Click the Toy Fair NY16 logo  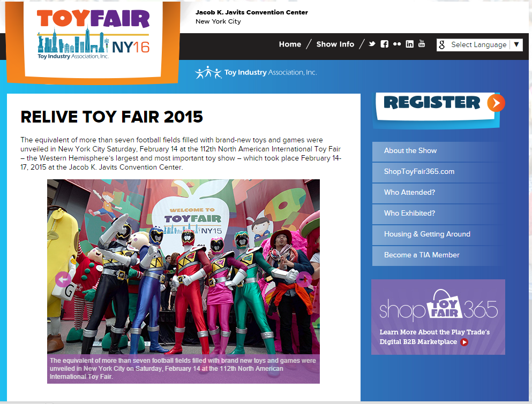(93, 35)
